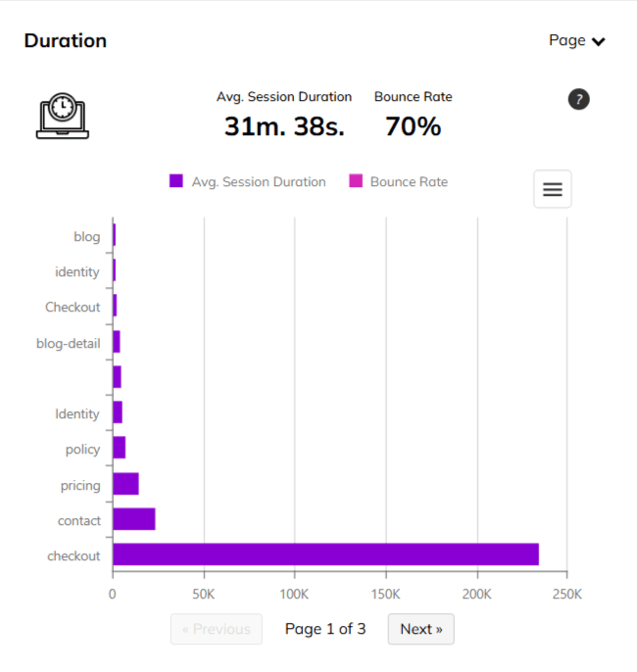This screenshot has width=637, height=672.
Task: Click the 31m. 38s. duration value
Action: [x=284, y=126]
